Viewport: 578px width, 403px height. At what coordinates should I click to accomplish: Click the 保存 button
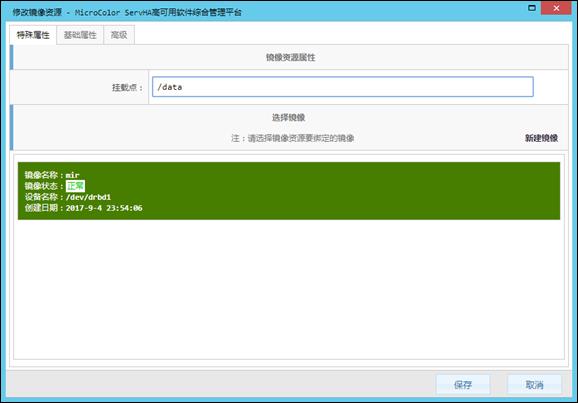coord(463,385)
